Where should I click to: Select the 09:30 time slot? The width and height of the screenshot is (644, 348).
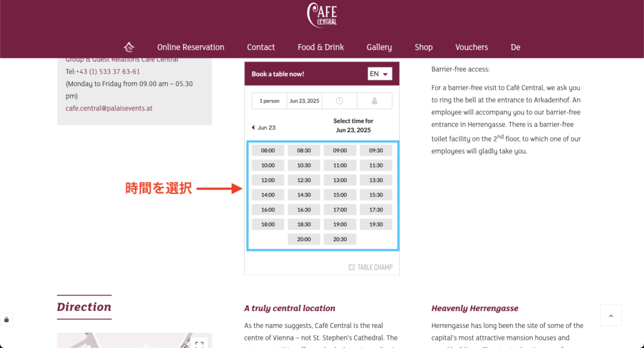tap(376, 151)
